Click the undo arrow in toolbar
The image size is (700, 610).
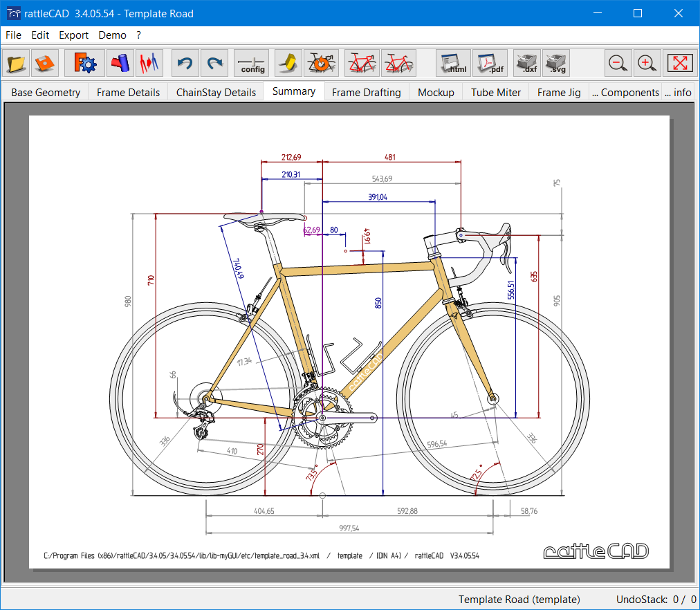click(185, 63)
